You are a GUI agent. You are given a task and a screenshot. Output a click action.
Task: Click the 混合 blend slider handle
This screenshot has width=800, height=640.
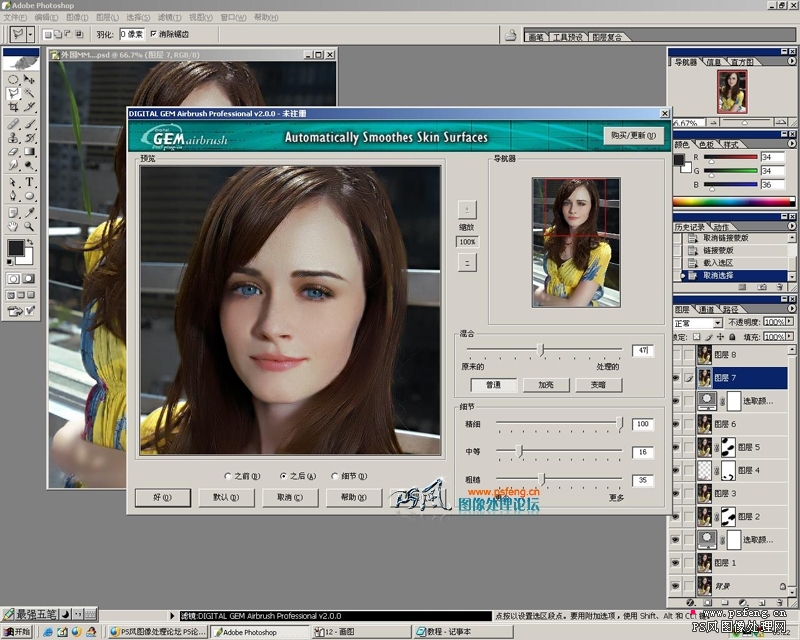pos(541,350)
